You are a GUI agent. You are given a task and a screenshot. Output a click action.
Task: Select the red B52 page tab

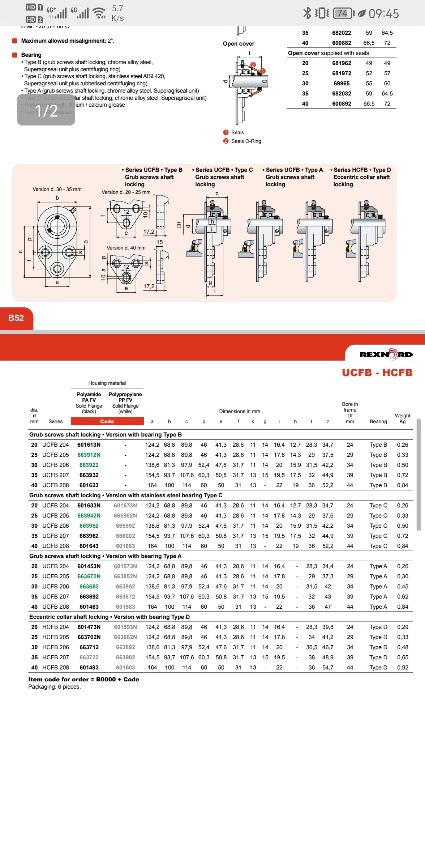coord(16,318)
